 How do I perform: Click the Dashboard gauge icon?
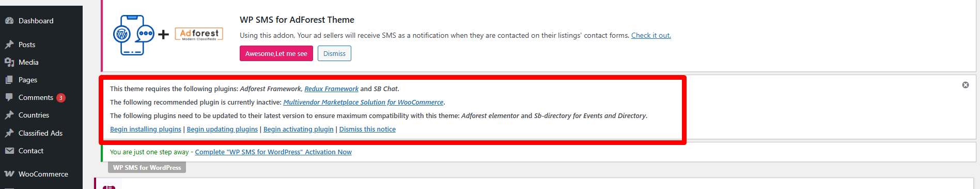[9, 21]
